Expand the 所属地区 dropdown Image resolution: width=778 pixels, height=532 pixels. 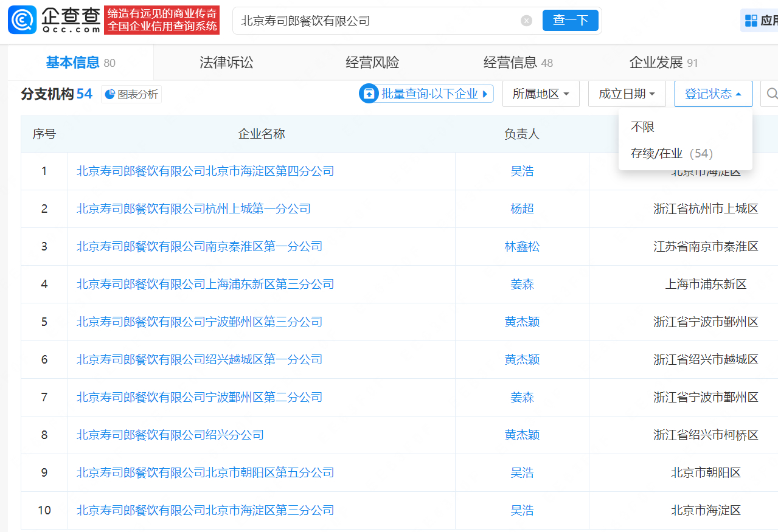coord(541,94)
